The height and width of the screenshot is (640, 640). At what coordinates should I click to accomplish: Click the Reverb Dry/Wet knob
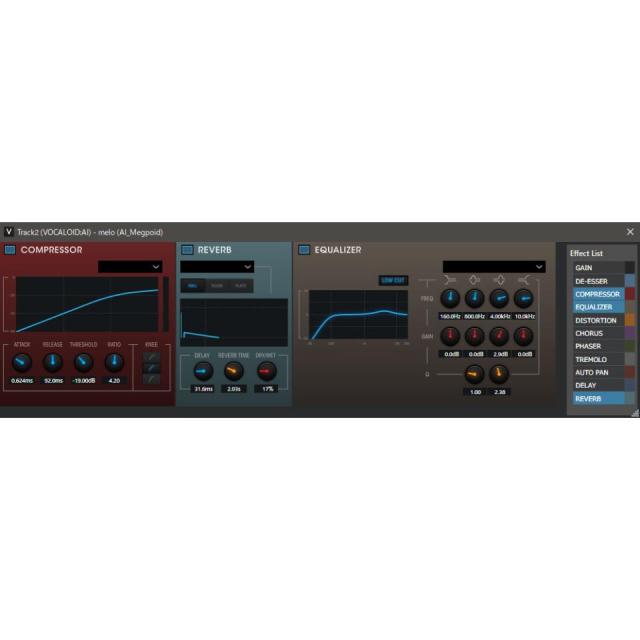(266, 371)
